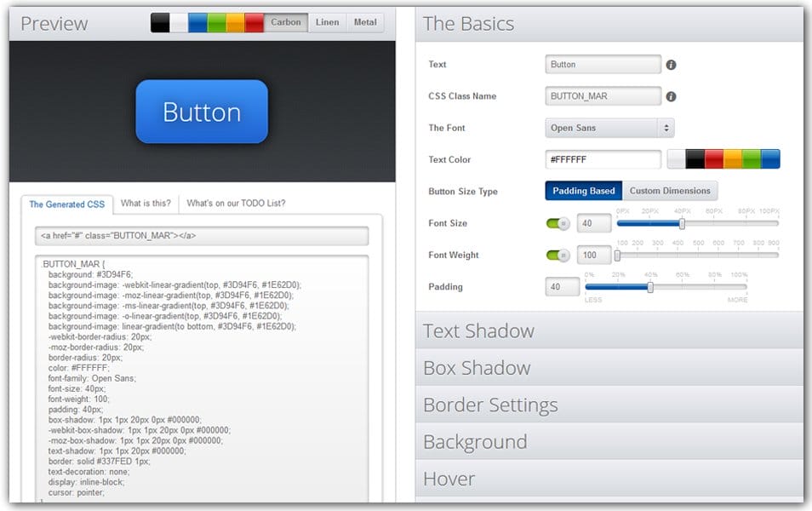Image resolution: width=812 pixels, height=511 pixels.
Task: Expand the Box Shadow section
Action: click(477, 367)
